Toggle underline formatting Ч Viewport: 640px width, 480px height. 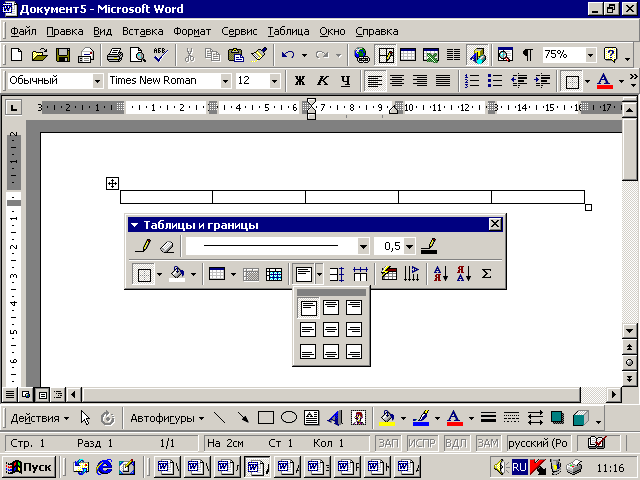pos(345,81)
